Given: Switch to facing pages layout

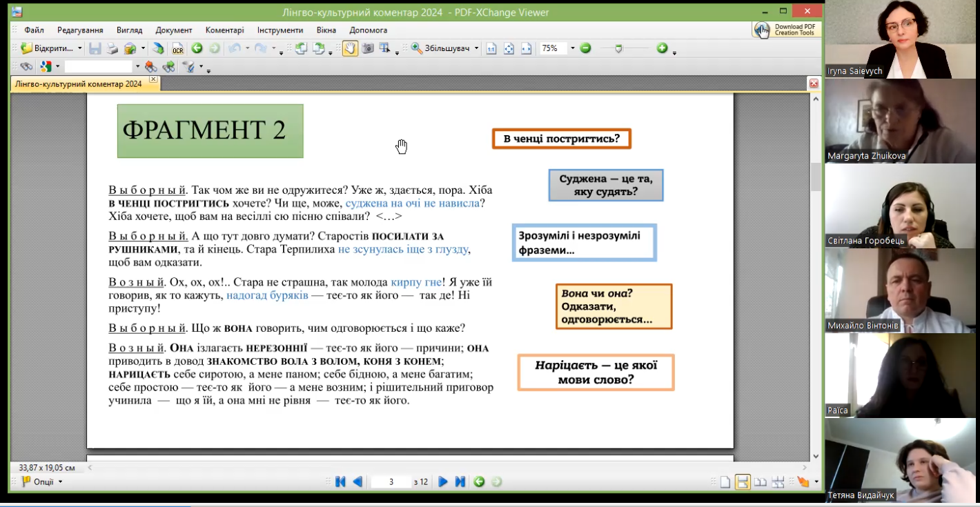Looking at the screenshot, I should coord(760,481).
